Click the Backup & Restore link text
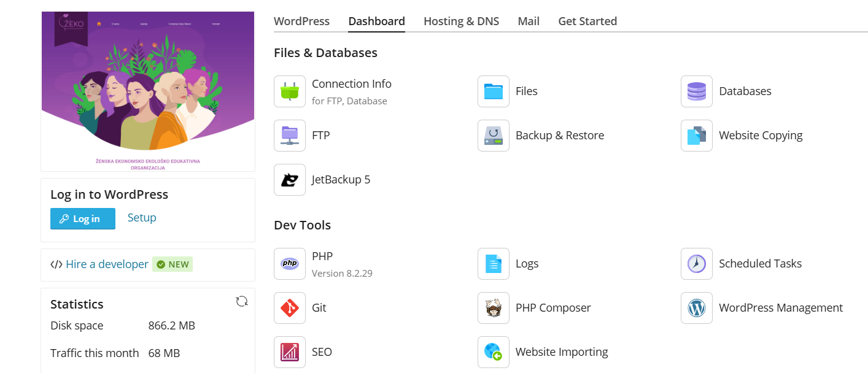This screenshot has height=373, width=868. (x=560, y=136)
